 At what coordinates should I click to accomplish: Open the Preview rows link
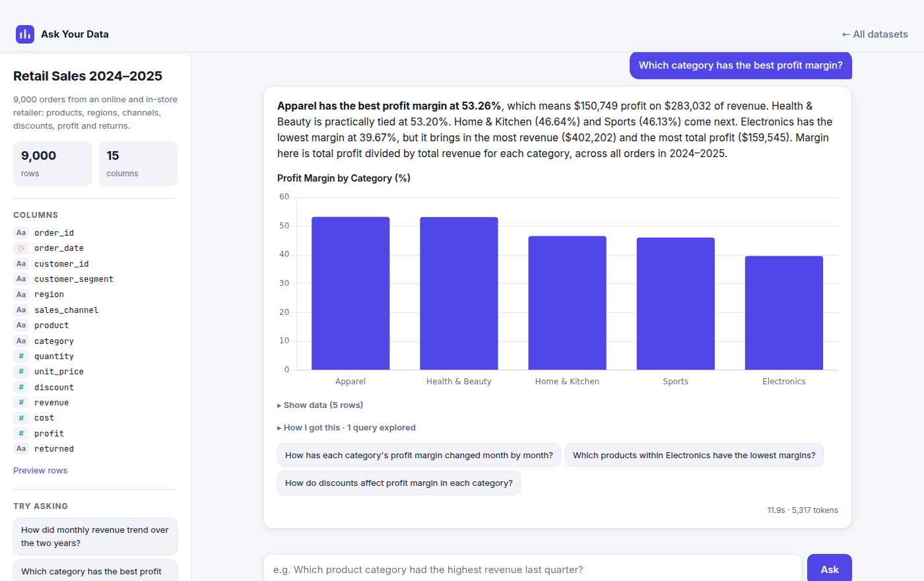pos(40,471)
